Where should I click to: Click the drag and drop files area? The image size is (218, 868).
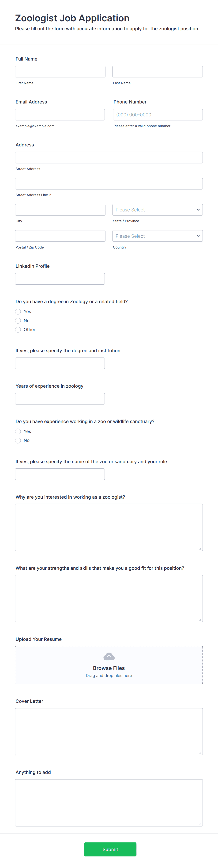coord(109,675)
